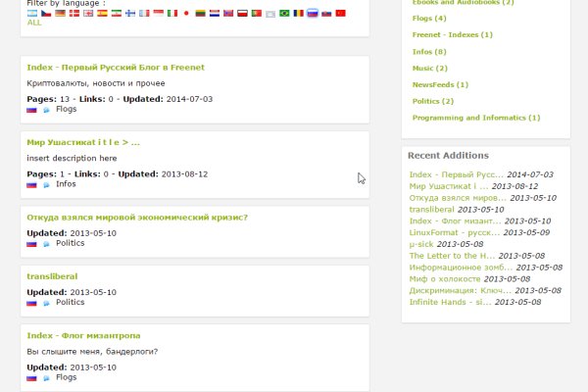Click speech bubble icon beside Infos label
The image size is (588, 392).
pyautogui.click(x=46, y=185)
